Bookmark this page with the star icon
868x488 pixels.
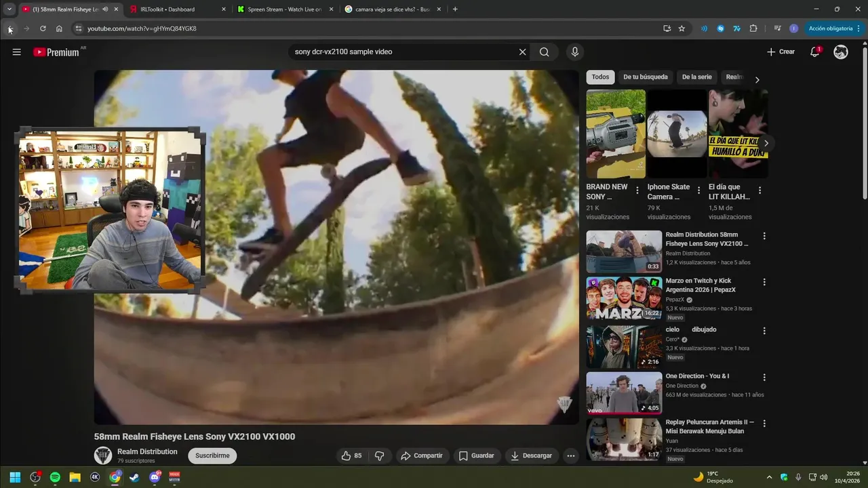[682, 28]
